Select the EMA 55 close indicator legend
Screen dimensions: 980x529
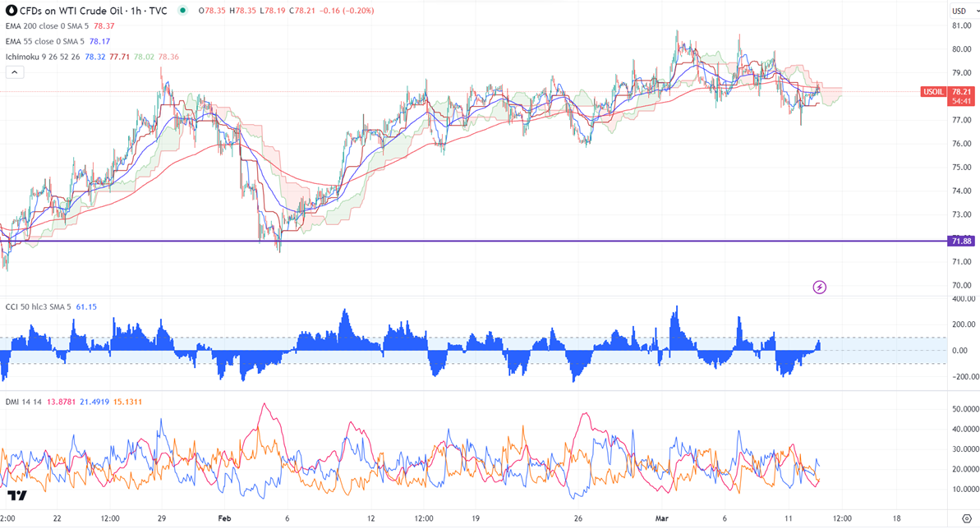[x=44, y=41]
